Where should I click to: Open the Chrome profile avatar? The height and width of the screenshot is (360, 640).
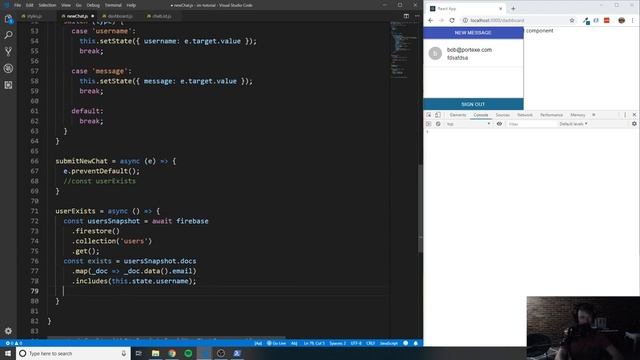coord(621,20)
